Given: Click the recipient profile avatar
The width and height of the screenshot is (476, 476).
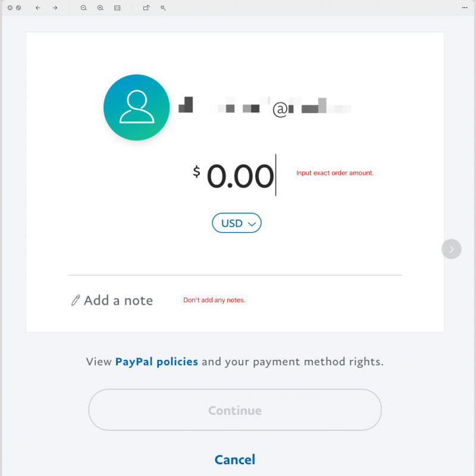Looking at the screenshot, I should click(x=137, y=108).
